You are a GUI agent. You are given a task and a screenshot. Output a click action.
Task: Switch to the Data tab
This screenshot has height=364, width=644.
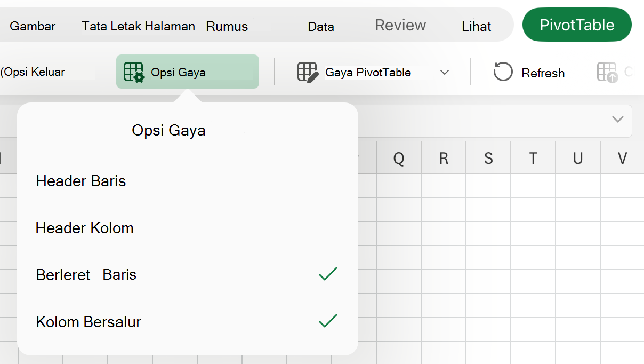coord(321,26)
